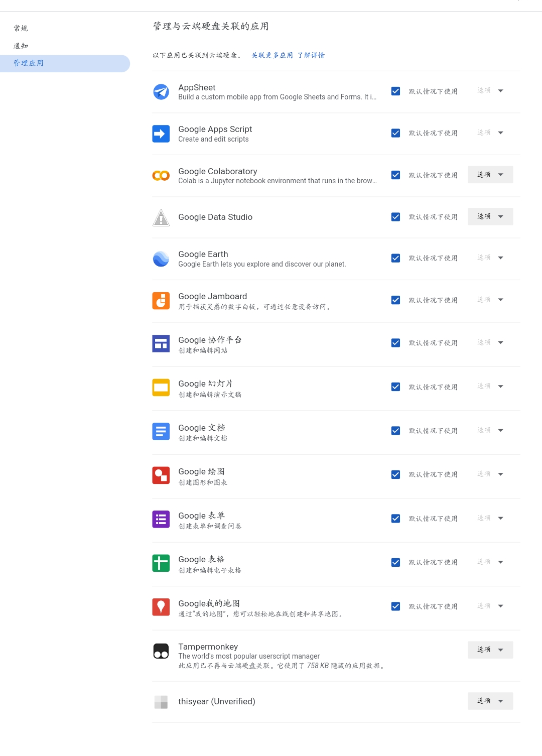This screenshot has height=756, width=542.
Task: Click the Google 协作平台 sites icon
Action: pyautogui.click(x=161, y=343)
